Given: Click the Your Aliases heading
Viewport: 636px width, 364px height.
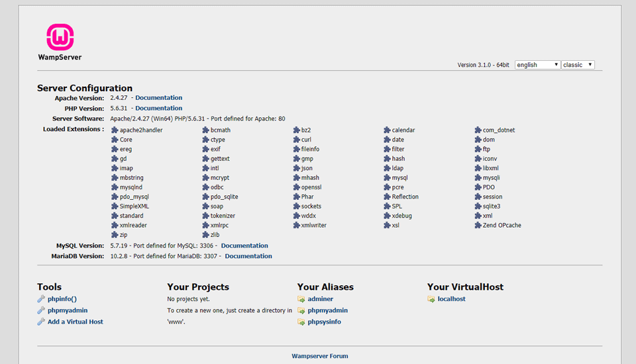Looking at the screenshot, I should point(325,287).
